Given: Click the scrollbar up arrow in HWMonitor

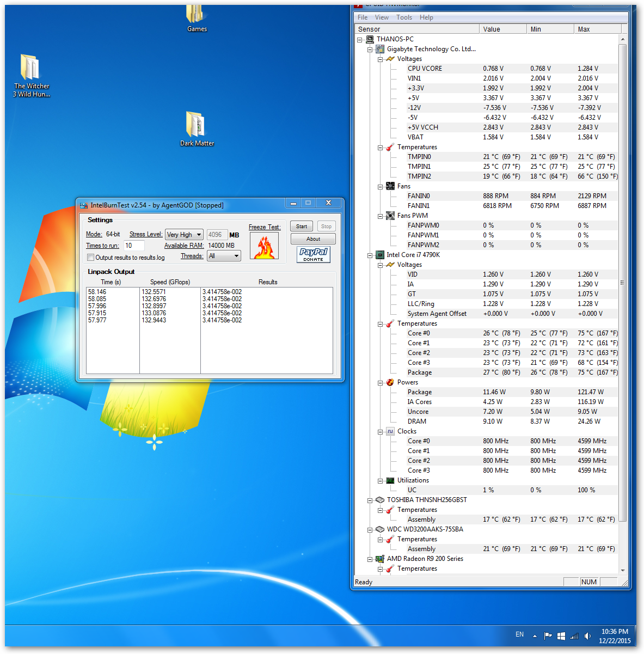Looking at the screenshot, I should (622, 39).
